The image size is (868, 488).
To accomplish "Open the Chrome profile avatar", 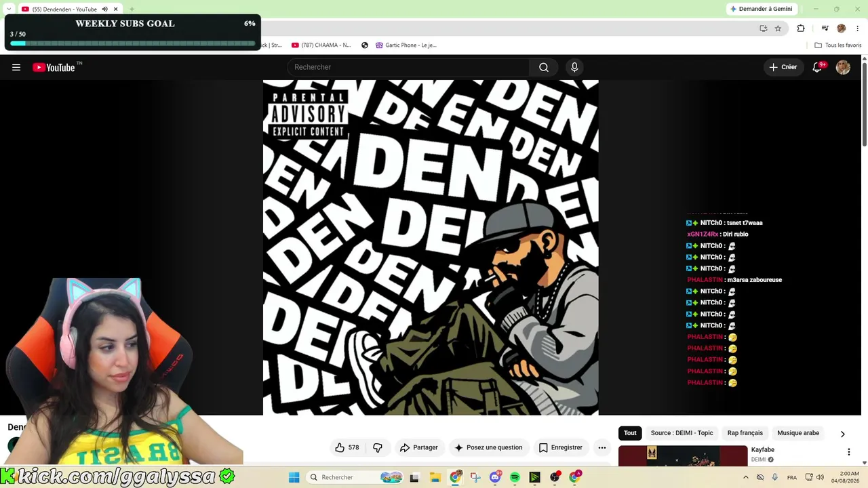I will coord(842,28).
